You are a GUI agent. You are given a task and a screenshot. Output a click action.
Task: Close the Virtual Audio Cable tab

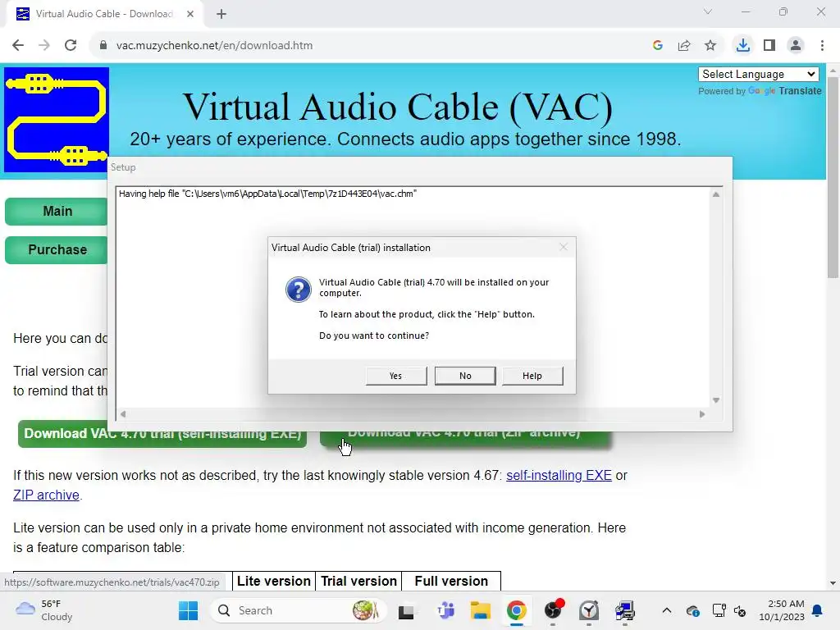tap(190, 14)
